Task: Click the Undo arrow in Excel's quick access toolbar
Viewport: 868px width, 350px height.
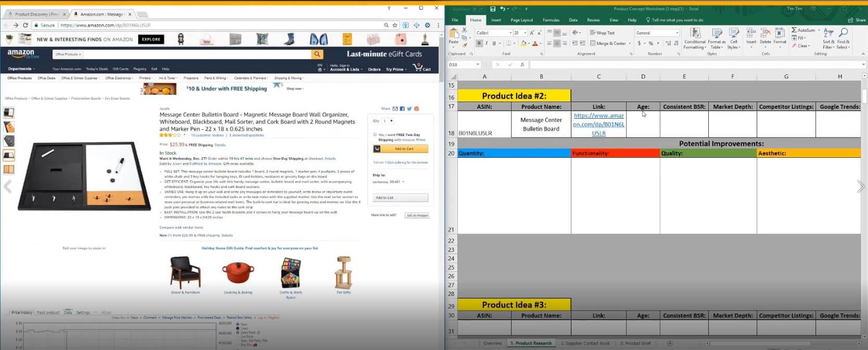Action: pos(502,9)
